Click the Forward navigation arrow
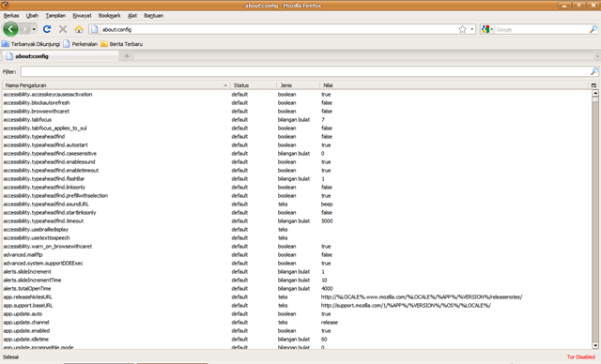 click(24, 29)
